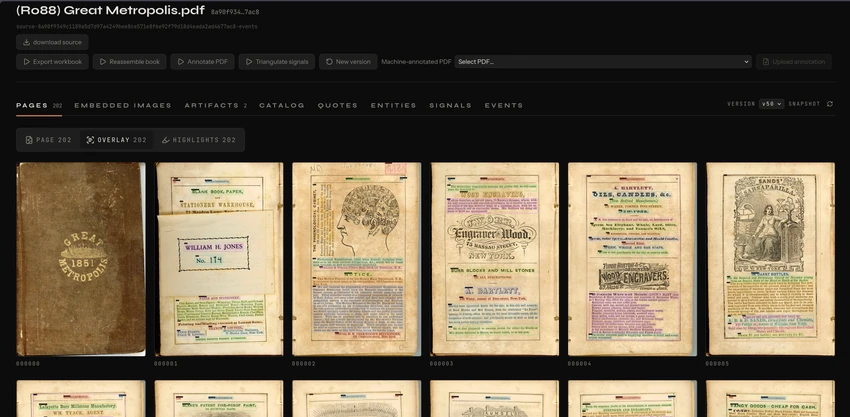Export the workbook

pos(52,62)
